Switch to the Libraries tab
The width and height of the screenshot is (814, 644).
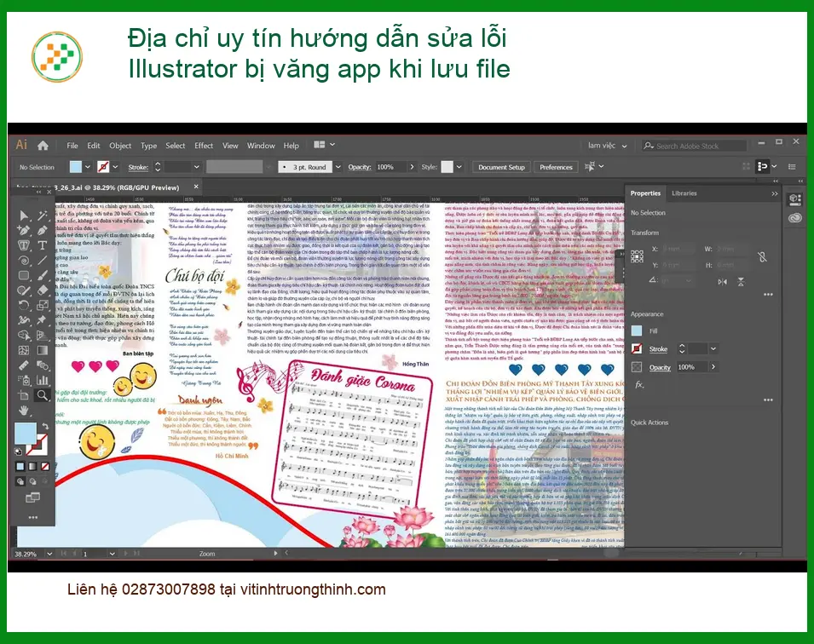coord(684,193)
